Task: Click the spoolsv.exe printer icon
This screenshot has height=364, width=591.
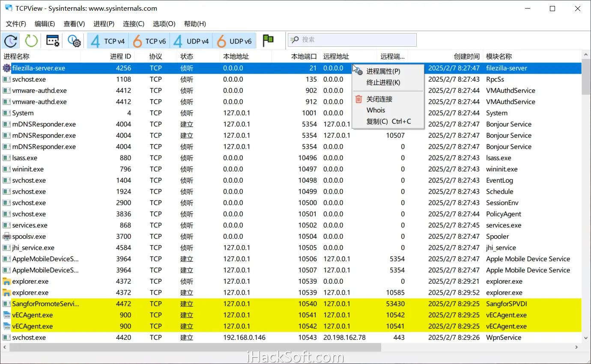Action: [6, 237]
